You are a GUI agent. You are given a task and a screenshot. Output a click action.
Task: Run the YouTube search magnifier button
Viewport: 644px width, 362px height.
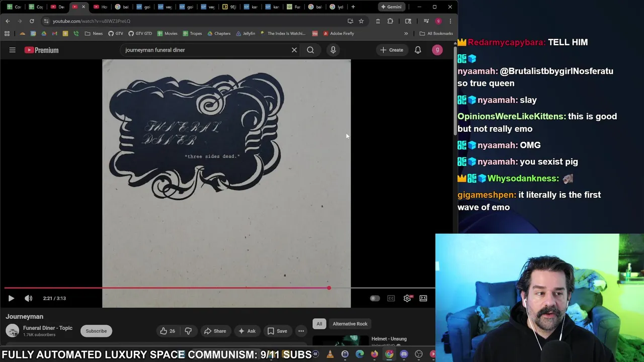310,50
